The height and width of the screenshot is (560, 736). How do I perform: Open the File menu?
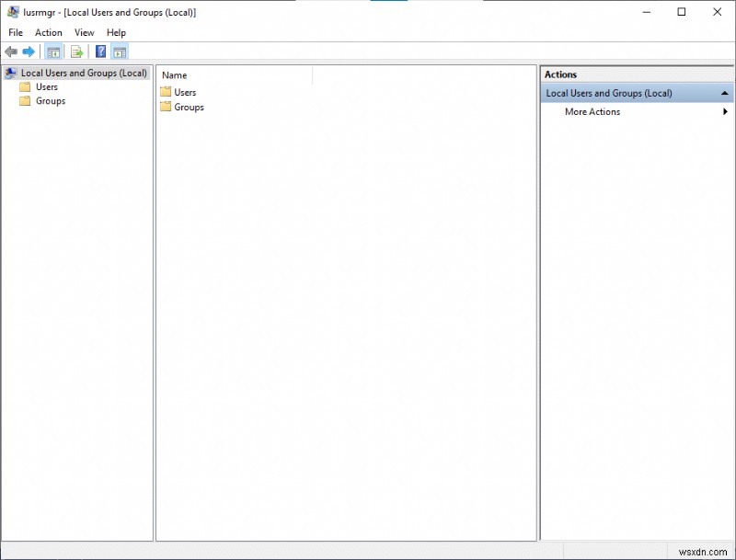16,32
